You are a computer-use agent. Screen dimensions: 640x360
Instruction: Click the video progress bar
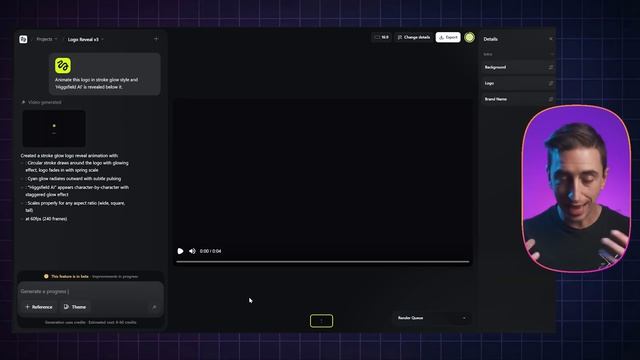point(323,262)
